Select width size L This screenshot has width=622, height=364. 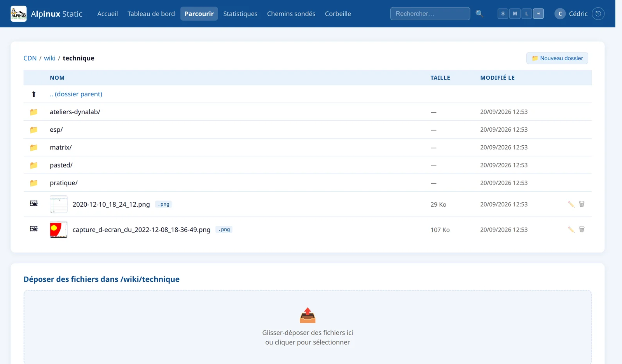[x=527, y=14]
